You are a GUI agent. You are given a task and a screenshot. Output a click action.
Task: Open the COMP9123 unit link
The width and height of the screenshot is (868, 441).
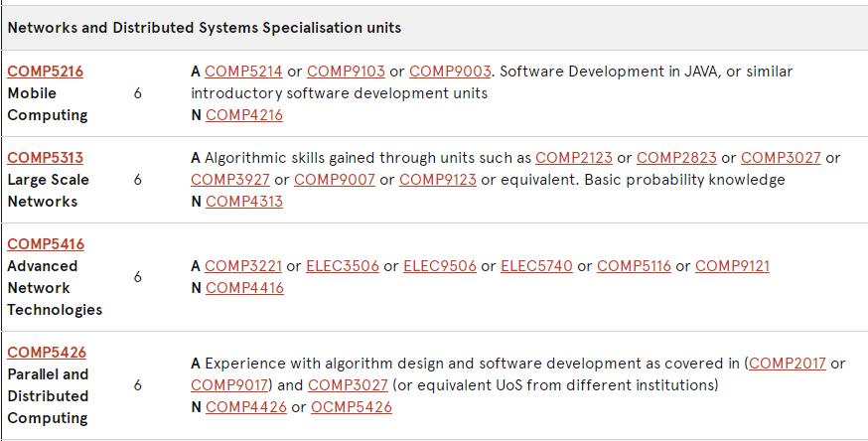pyautogui.click(x=437, y=180)
